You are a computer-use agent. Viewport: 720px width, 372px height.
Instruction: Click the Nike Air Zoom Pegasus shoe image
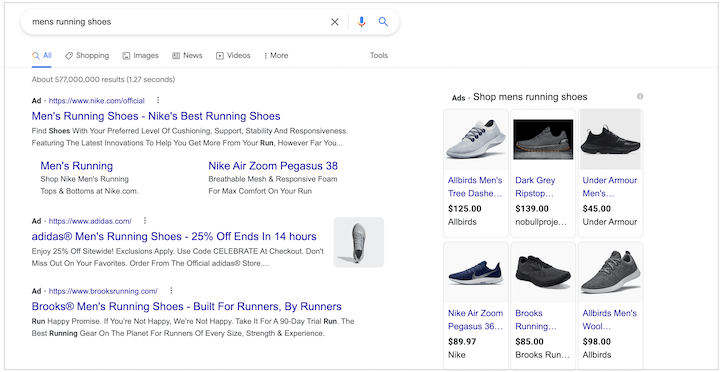(x=476, y=272)
